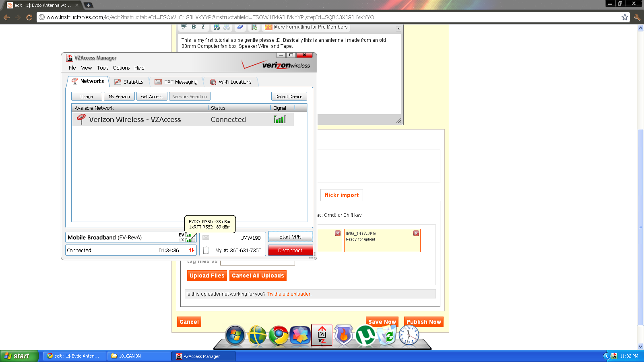Click the Detect Device button
The width and height of the screenshot is (644, 362).
(289, 97)
